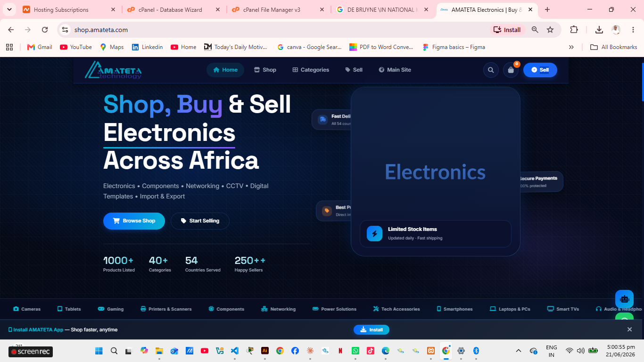Select the Home nav item
Image resolution: width=644 pixels, height=362 pixels.
tap(225, 70)
